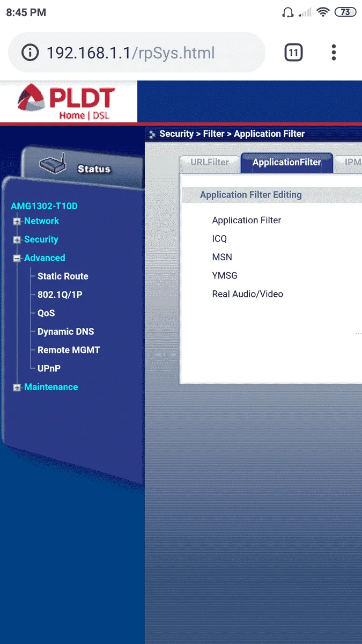The image size is (362, 644).
Task: Switch to the URLFilter tab
Action: (x=210, y=163)
